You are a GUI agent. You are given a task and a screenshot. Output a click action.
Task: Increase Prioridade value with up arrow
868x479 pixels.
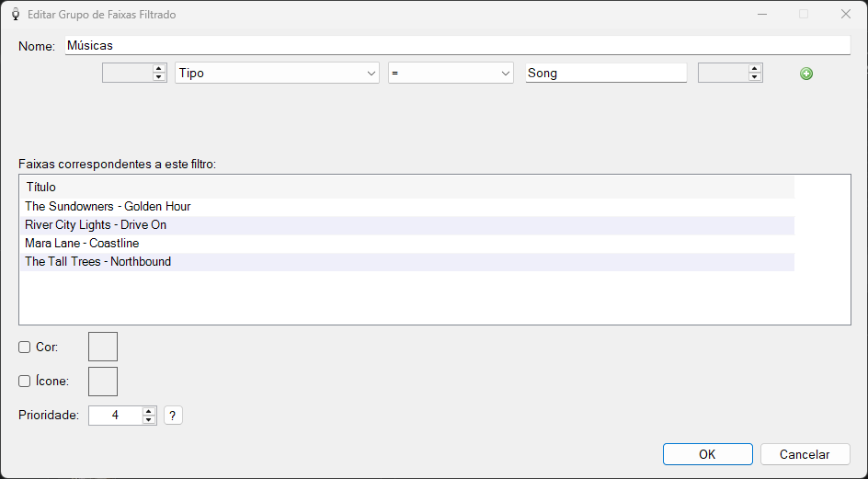[148, 412]
